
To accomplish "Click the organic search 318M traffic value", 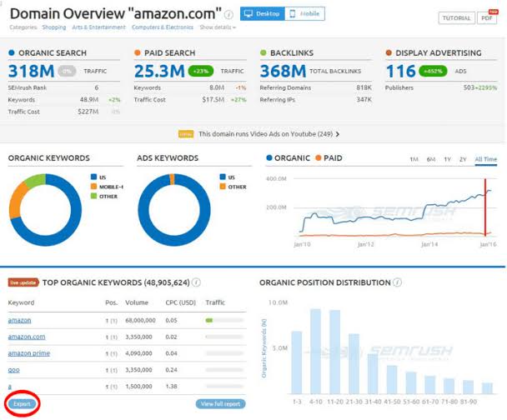I will point(32,71).
